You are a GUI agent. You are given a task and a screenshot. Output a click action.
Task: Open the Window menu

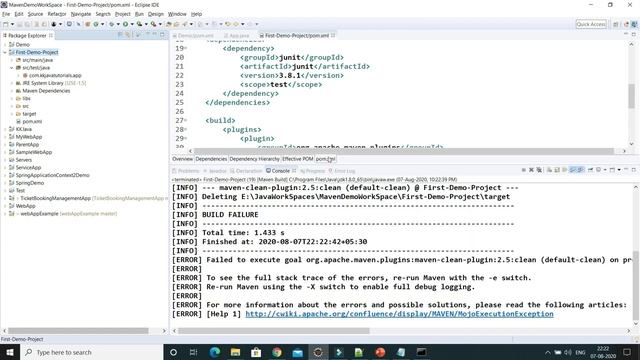(x=177, y=14)
